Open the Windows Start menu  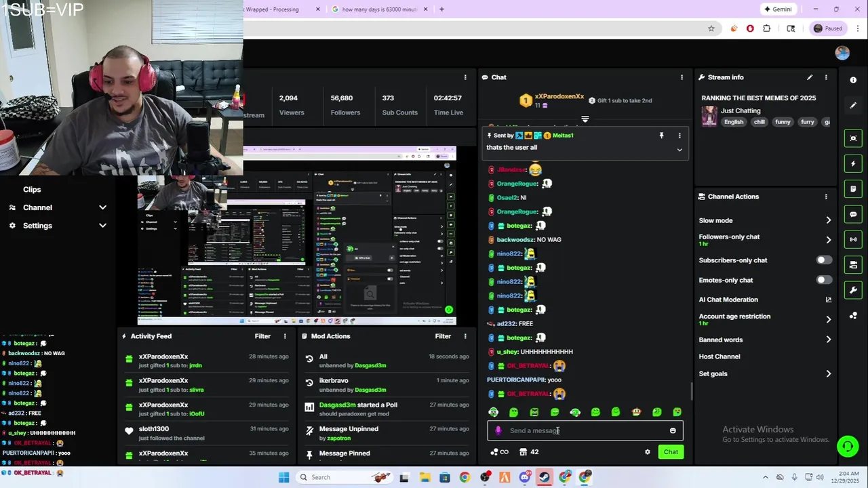coord(283,477)
